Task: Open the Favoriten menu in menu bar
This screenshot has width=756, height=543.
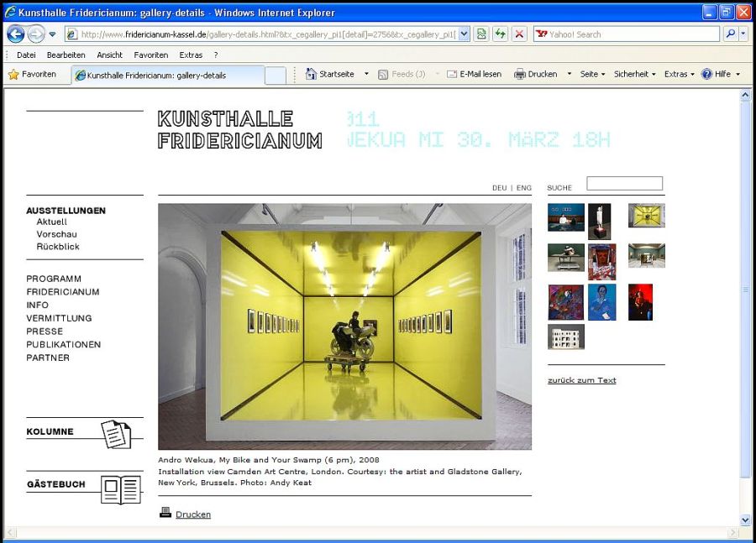Action: 151,55
